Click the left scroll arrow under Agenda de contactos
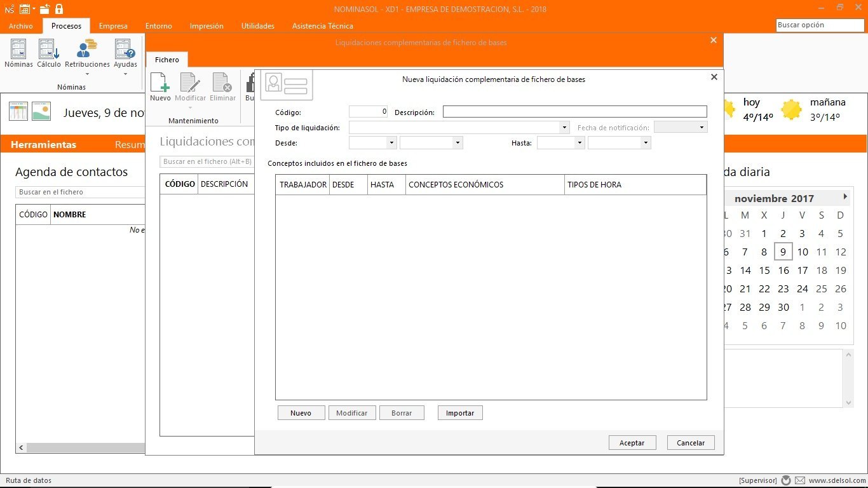868x488 pixels. click(21, 448)
